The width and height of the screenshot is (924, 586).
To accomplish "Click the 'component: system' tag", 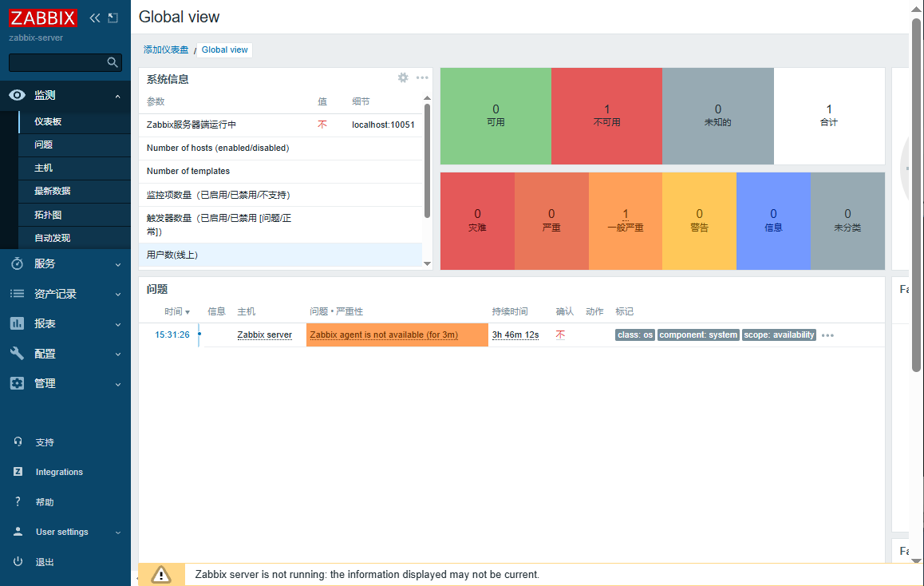I will click(698, 335).
